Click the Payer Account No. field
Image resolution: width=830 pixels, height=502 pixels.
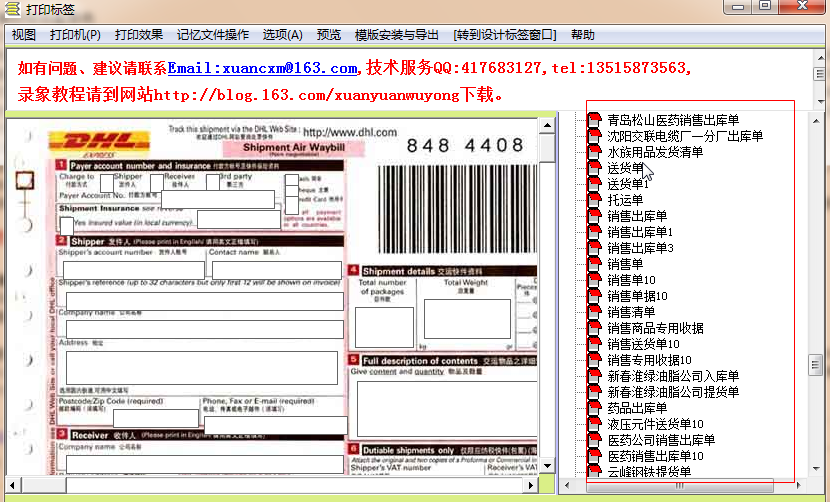coord(218,200)
